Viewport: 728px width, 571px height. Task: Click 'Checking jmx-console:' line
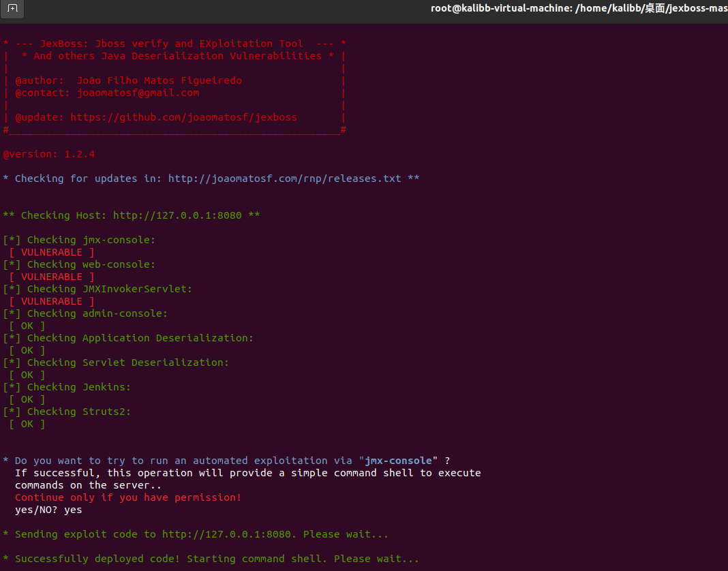[x=79, y=240]
